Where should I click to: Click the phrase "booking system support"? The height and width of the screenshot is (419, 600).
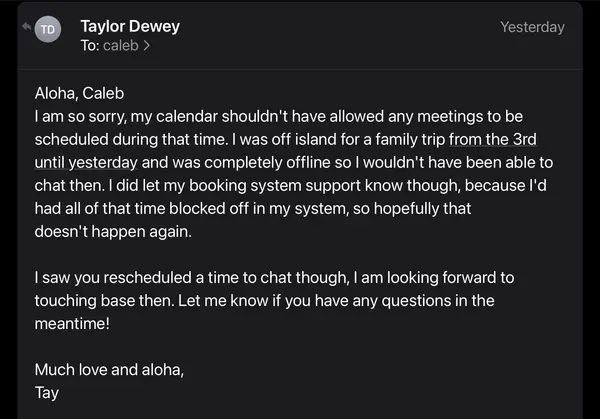[275, 186]
